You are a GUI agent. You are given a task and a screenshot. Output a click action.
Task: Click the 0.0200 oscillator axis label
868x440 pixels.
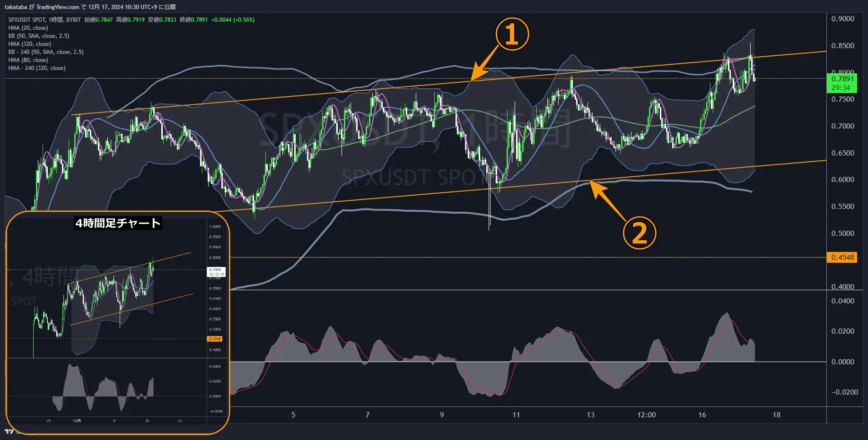tap(842, 331)
